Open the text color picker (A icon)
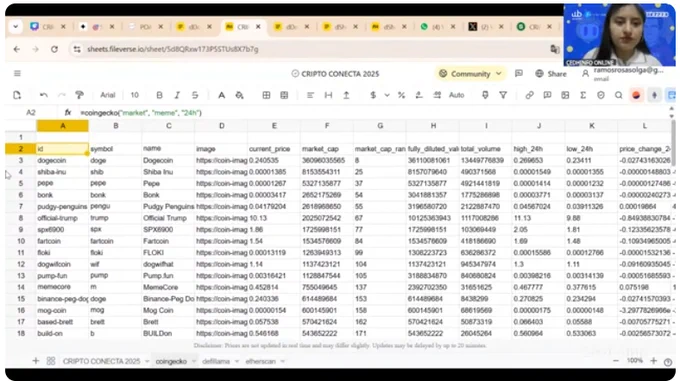680x381 pixels. [x=222, y=95]
